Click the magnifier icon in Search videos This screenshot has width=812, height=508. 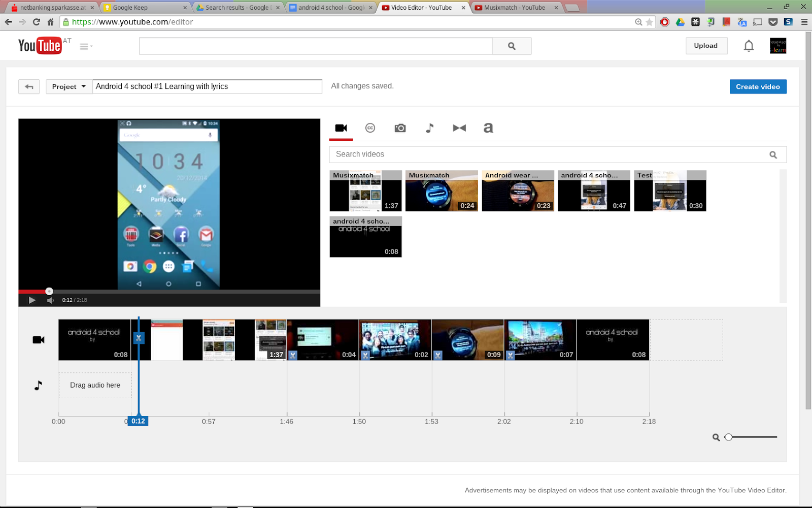pyautogui.click(x=773, y=155)
